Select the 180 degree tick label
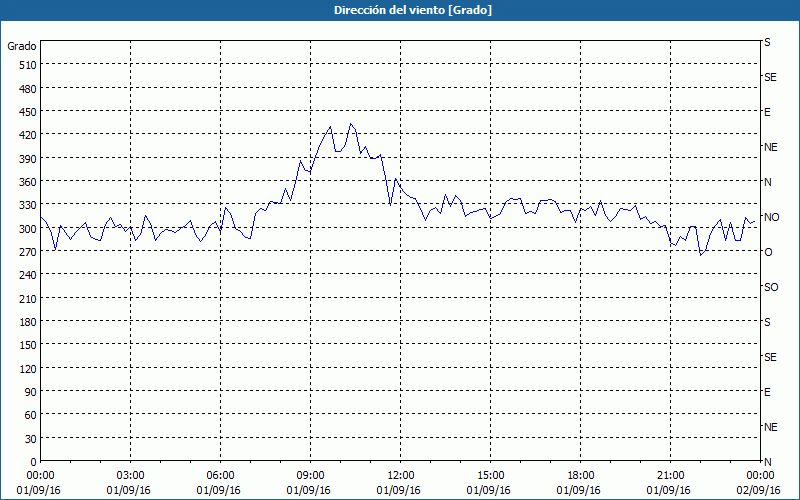This screenshot has height=500, width=800. pyautogui.click(x=28, y=322)
